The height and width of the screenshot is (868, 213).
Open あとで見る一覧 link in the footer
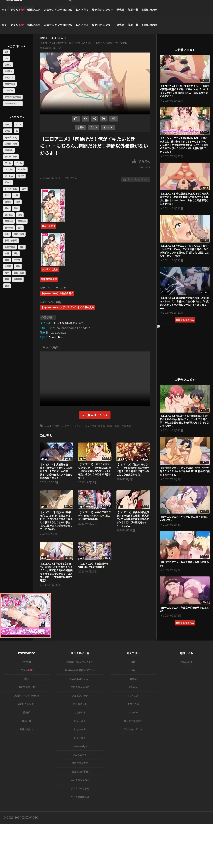click(27, 687)
